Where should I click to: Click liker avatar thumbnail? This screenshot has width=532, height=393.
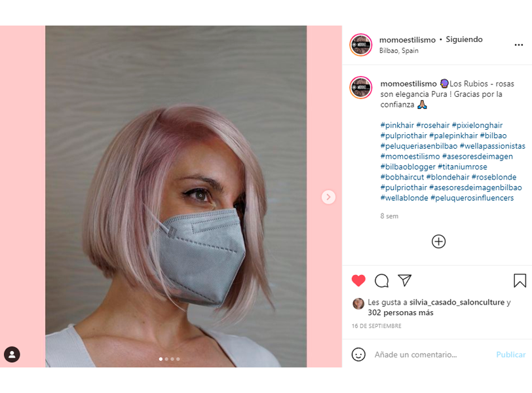[x=358, y=303]
